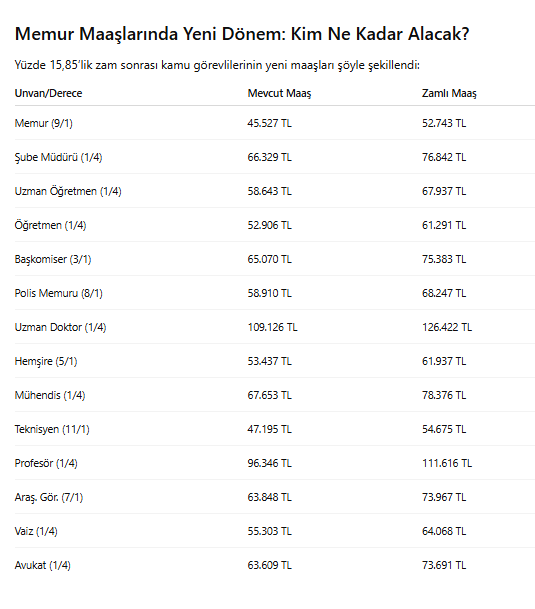This screenshot has width=535, height=609.
Task: Select the Memur (9/1) row title
Action: pos(44,124)
